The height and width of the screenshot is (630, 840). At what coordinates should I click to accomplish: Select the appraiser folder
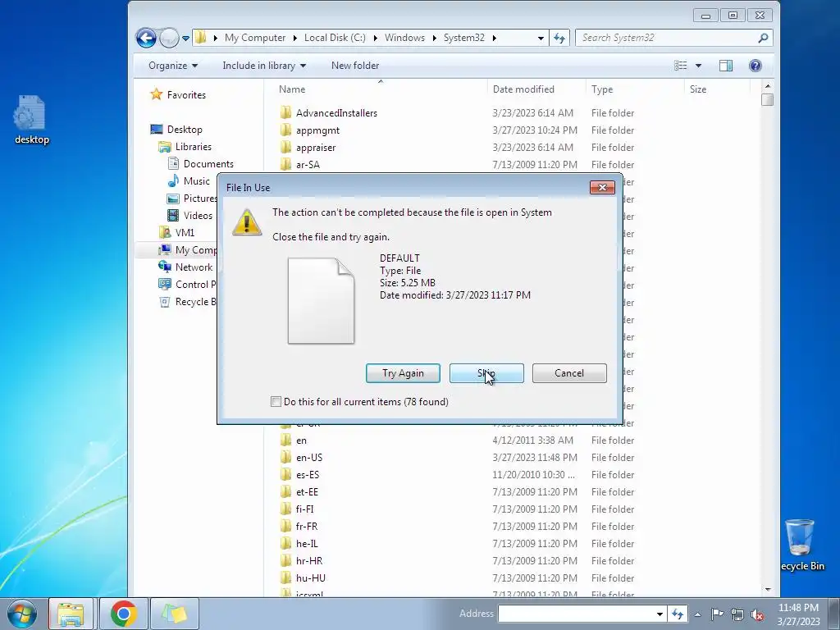coord(308,148)
